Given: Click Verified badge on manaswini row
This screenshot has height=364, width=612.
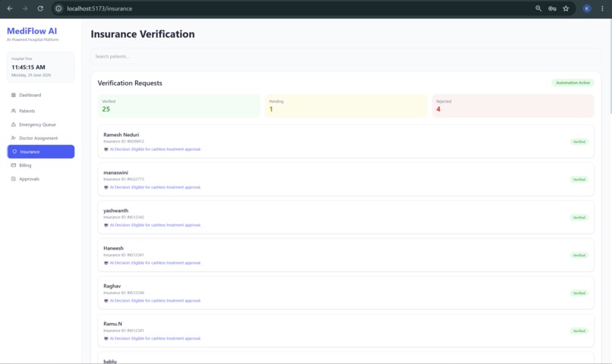Looking at the screenshot, I should pyautogui.click(x=579, y=180).
